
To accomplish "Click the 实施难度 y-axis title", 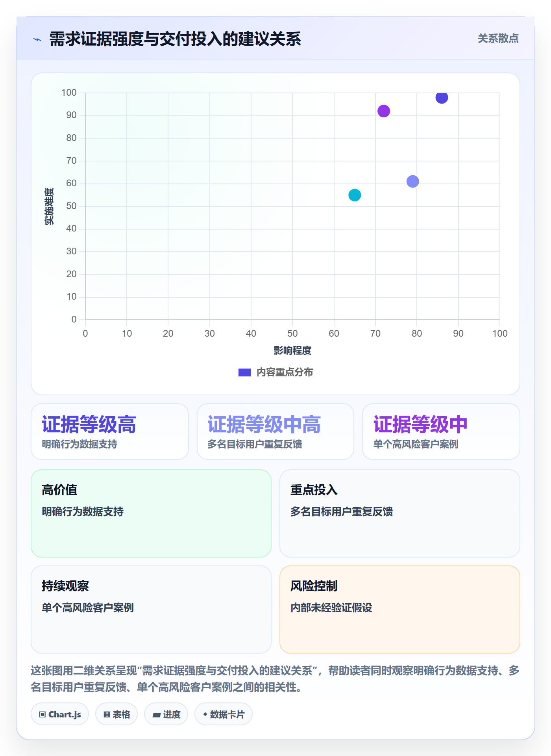I will (49, 206).
